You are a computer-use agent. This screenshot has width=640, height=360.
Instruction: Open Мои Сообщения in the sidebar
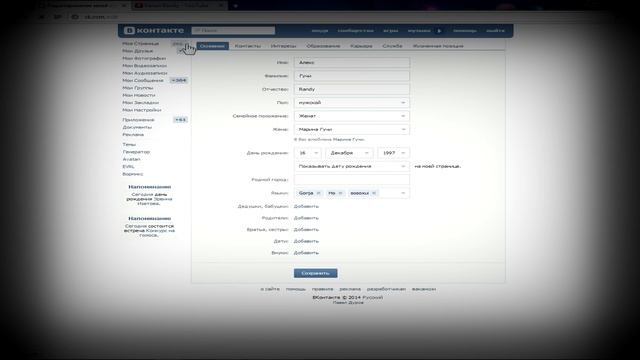tap(143, 80)
